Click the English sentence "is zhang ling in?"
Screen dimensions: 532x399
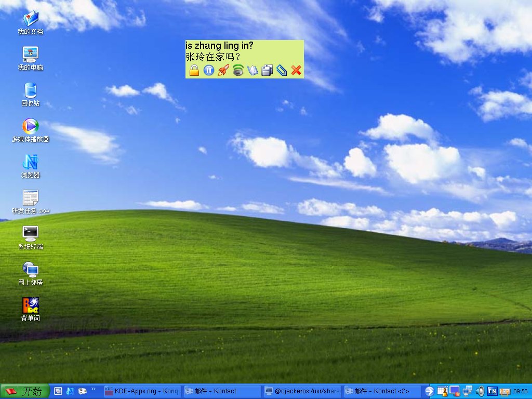click(x=220, y=46)
